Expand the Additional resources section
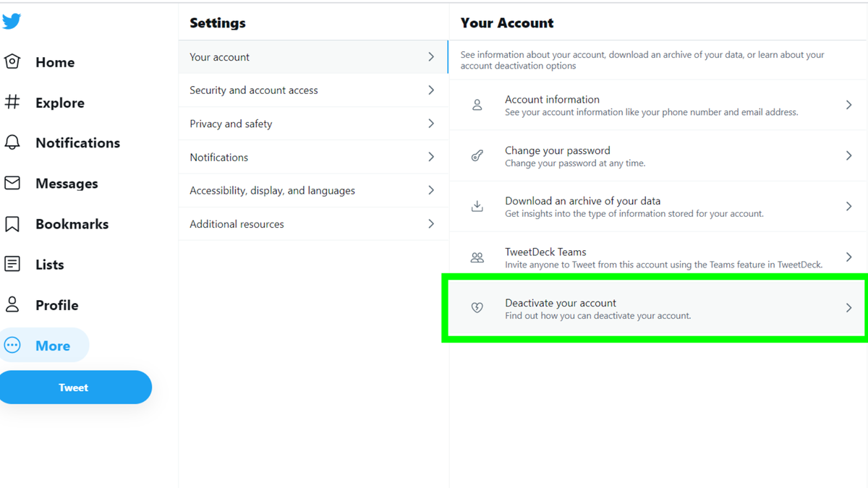 [311, 223]
